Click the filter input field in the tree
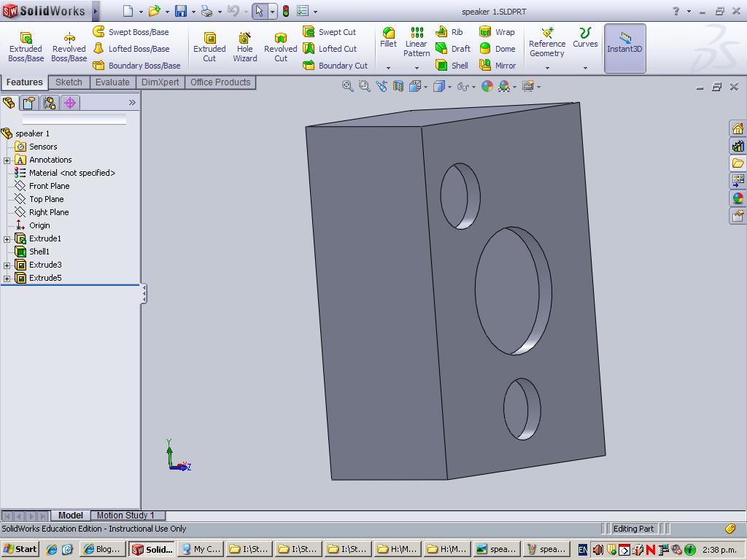747x560 pixels. (74, 119)
